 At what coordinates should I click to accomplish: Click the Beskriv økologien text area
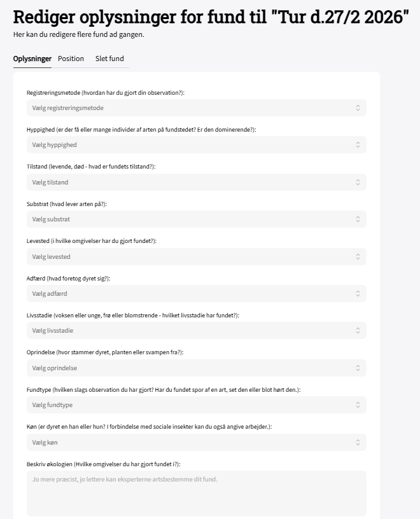(x=196, y=493)
